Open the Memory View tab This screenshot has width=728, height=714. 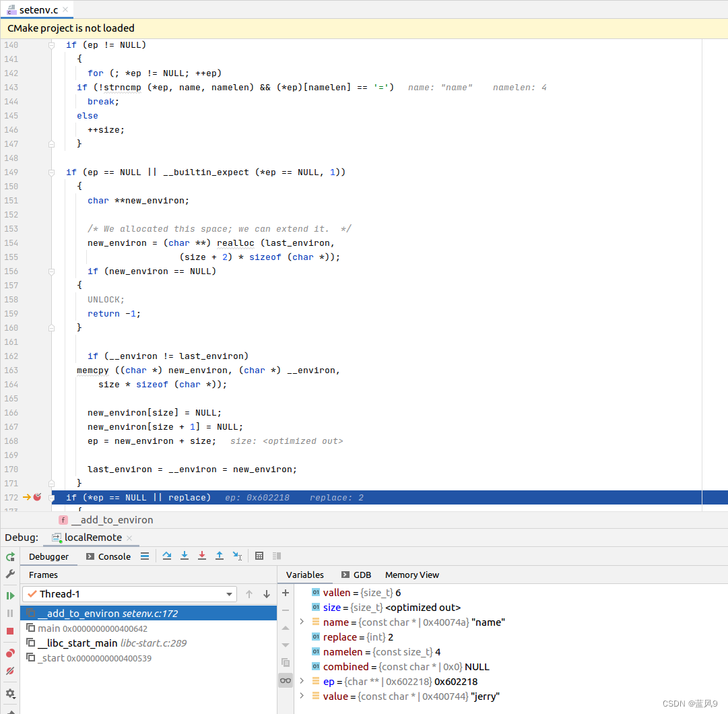[412, 575]
